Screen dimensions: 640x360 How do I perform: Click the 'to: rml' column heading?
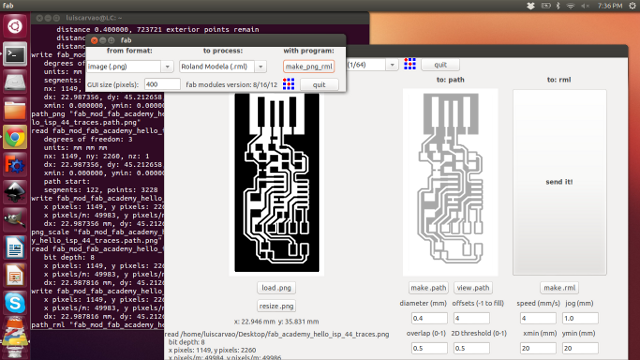coord(559,80)
